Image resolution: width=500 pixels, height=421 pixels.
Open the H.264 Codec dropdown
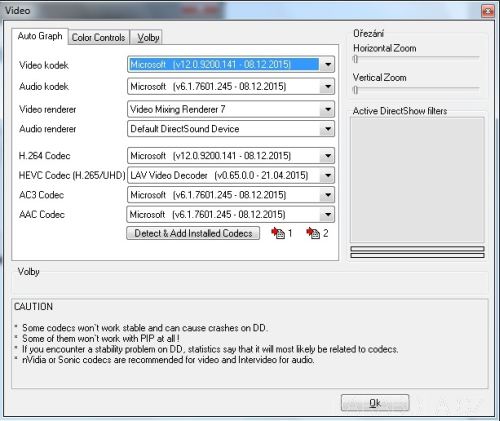coord(327,156)
